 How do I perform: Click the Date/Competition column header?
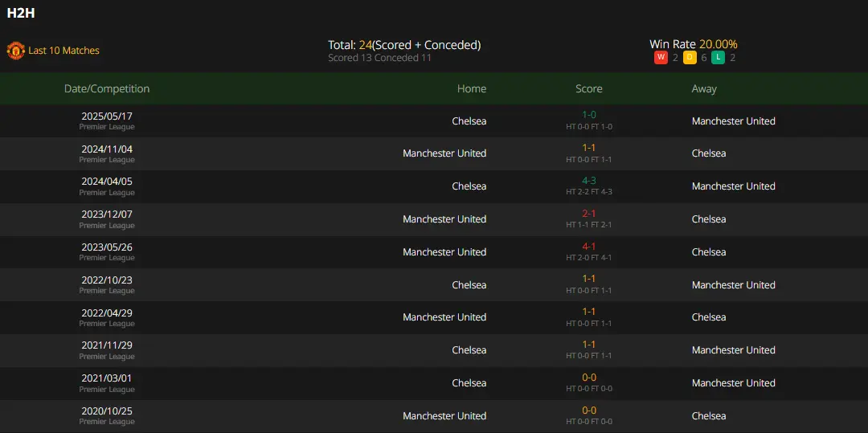pyautogui.click(x=107, y=88)
